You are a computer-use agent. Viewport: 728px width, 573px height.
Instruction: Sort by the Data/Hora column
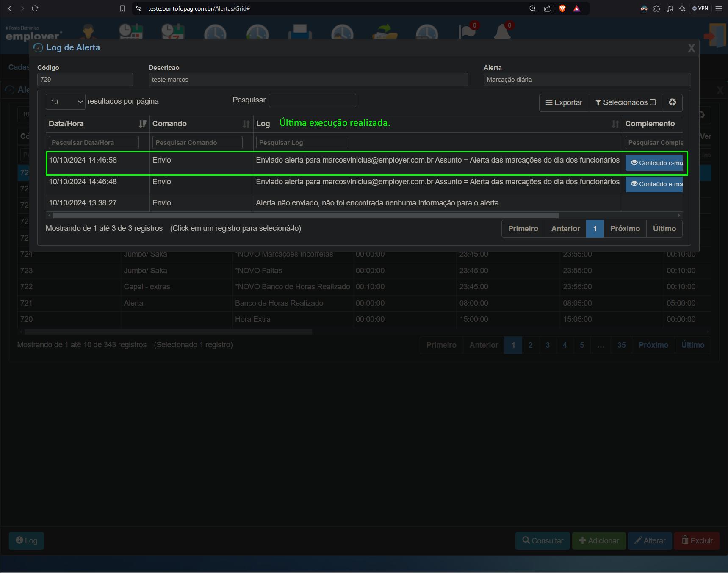[x=143, y=124]
